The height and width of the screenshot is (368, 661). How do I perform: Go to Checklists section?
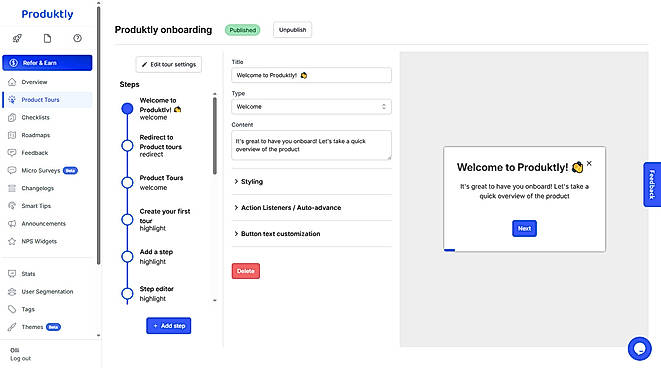[47, 117]
